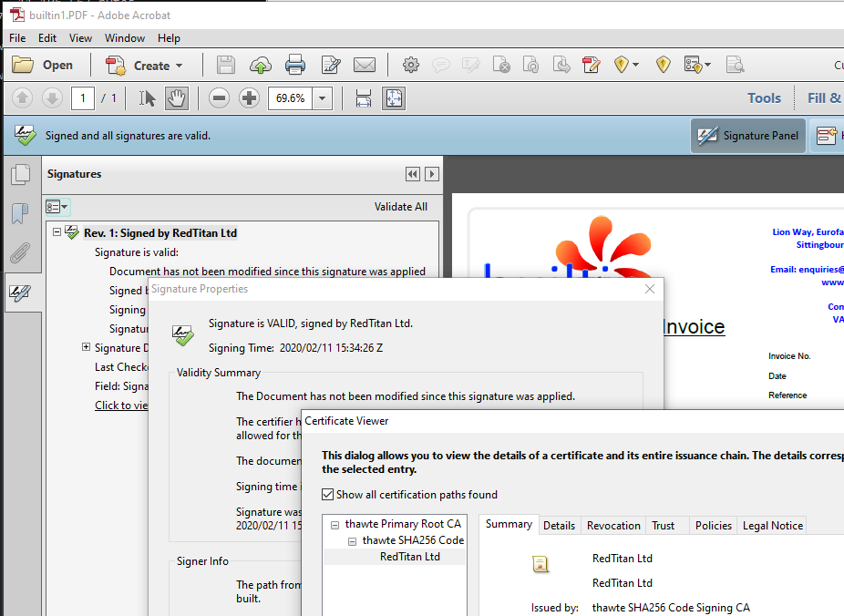Open the File menu
The image size is (844, 616).
(x=17, y=38)
